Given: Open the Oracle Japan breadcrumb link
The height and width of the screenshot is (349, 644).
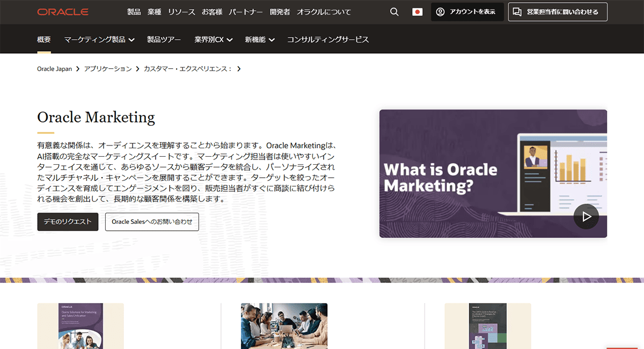Looking at the screenshot, I should point(54,69).
